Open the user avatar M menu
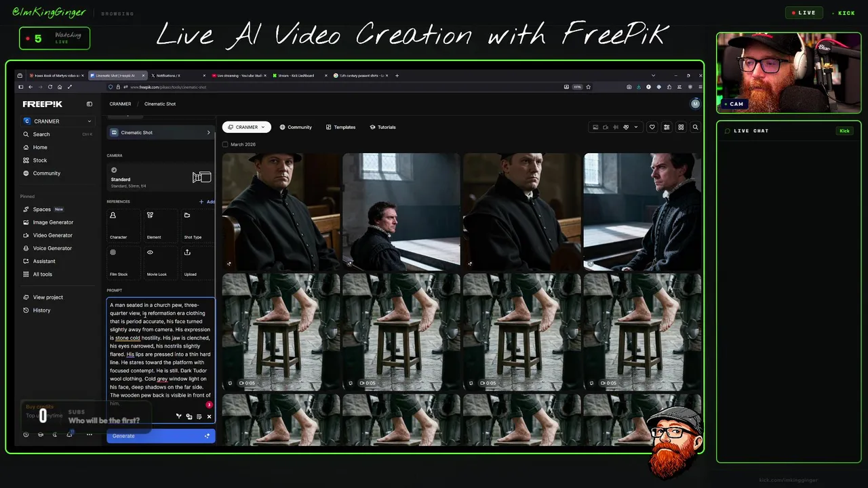Image resolution: width=868 pixels, height=488 pixels. pyautogui.click(x=695, y=104)
